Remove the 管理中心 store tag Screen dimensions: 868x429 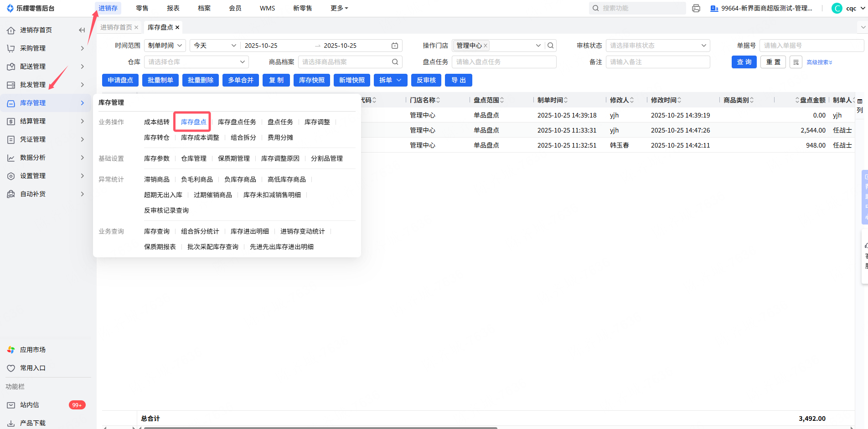point(486,46)
